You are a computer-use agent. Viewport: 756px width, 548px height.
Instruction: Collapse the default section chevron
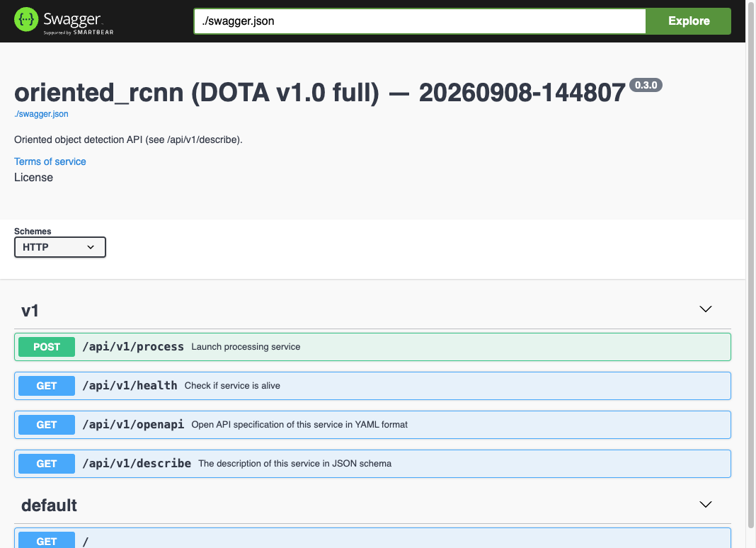coord(705,505)
